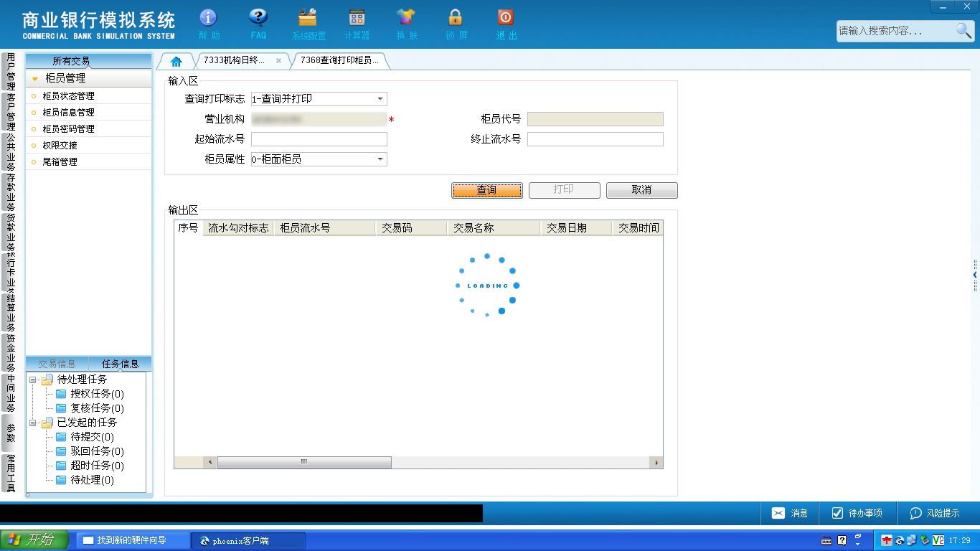Open the 结算业务 side tab
The image size is (980, 551).
click(x=11, y=313)
